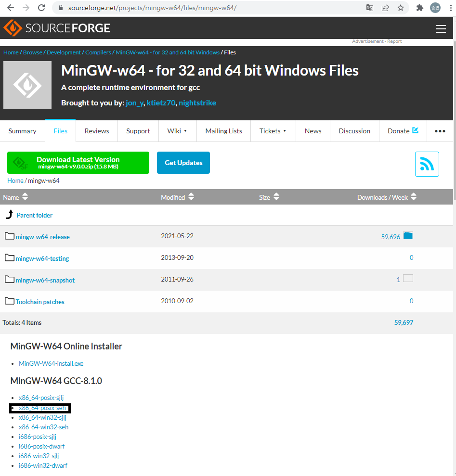
Task: Expand the Wiki dropdown tab
Action: 177,131
